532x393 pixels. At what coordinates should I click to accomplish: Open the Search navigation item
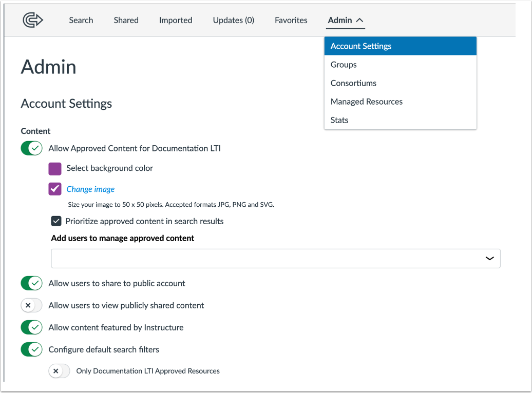tap(81, 20)
